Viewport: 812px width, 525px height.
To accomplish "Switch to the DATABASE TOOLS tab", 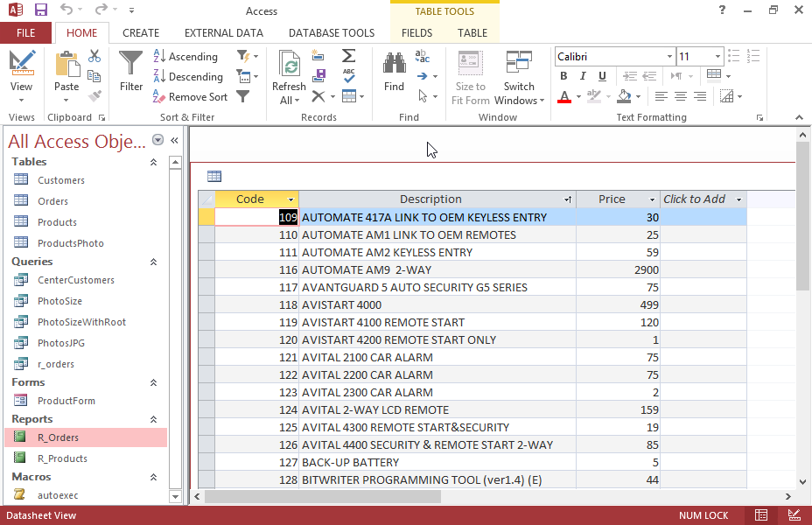I will (332, 33).
